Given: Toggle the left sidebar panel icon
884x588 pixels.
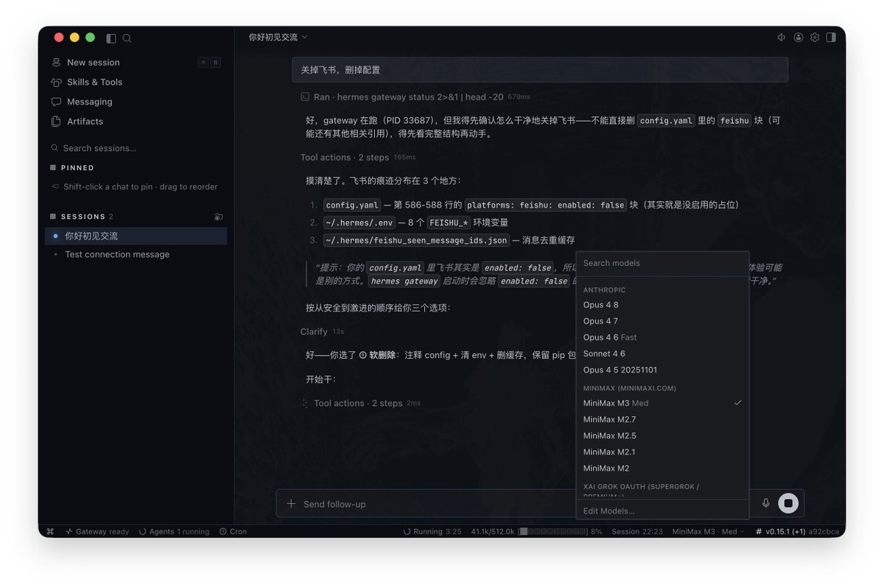Looking at the screenshot, I should tap(111, 38).
